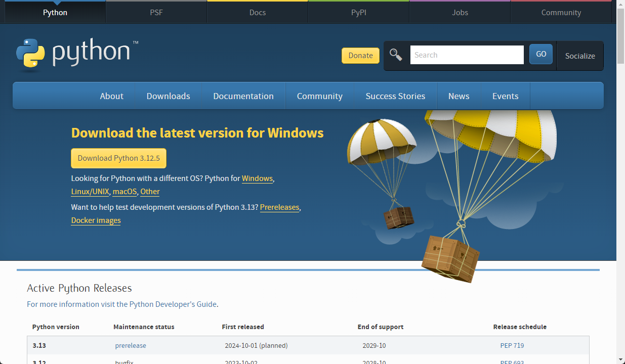
Task: Open the Socialize dropdown
Action: [x=579, y=56]
